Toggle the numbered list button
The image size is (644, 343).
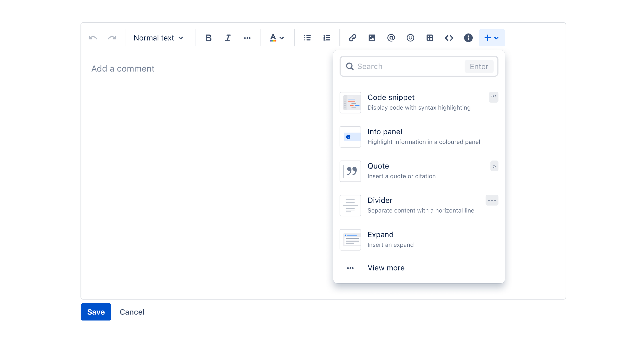[x=327, y=38]
